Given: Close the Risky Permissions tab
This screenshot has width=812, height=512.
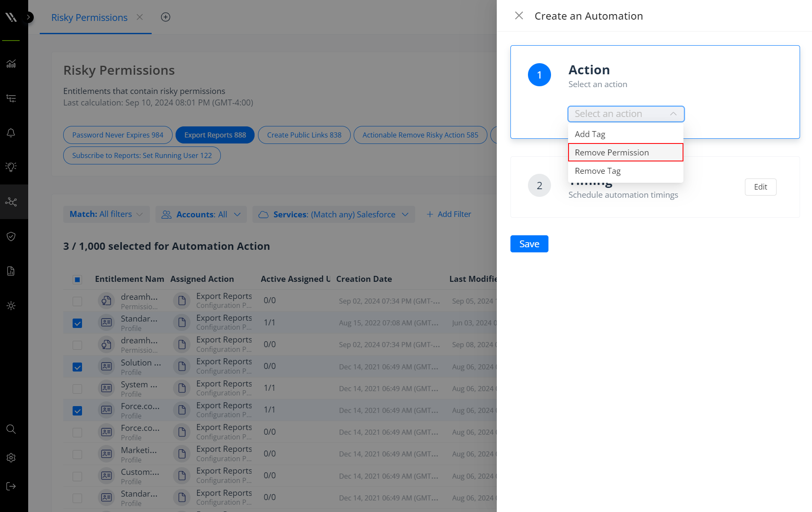Looking at the screenshot, I should 140,17.
